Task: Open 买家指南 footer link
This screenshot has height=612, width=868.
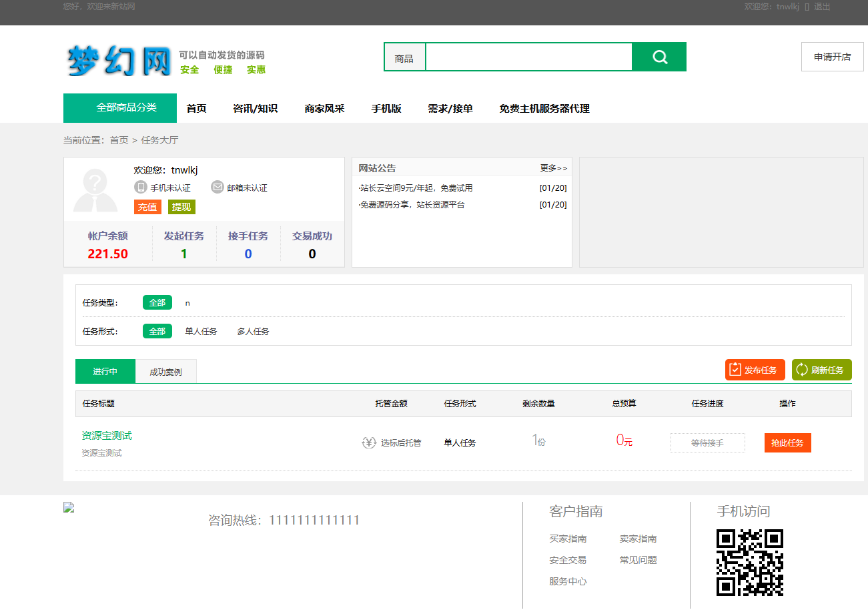Action: (568, 539)
